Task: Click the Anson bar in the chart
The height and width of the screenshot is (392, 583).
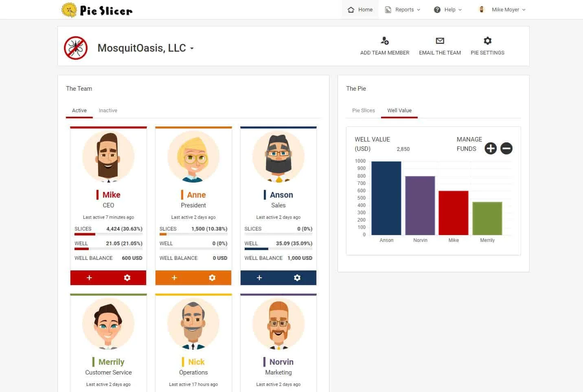Action: [x=386, y=198]
